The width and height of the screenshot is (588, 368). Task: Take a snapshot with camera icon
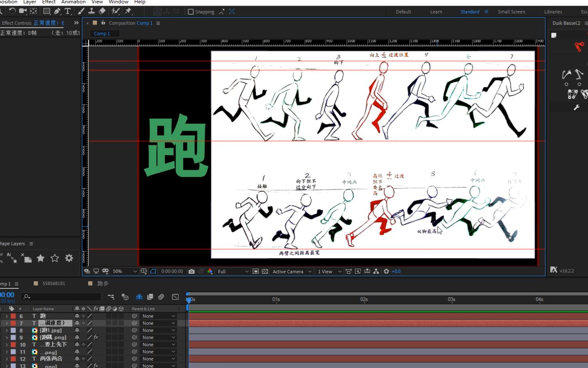pos(191,272)
